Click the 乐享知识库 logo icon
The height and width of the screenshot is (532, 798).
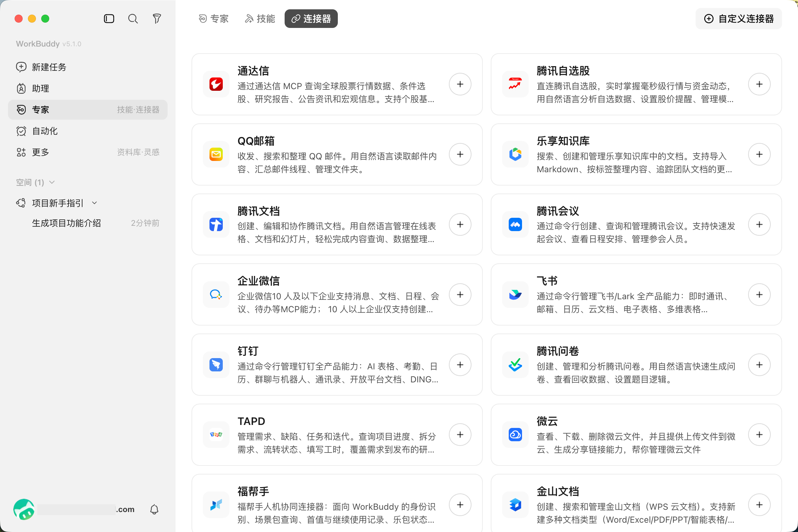[515, 154]
